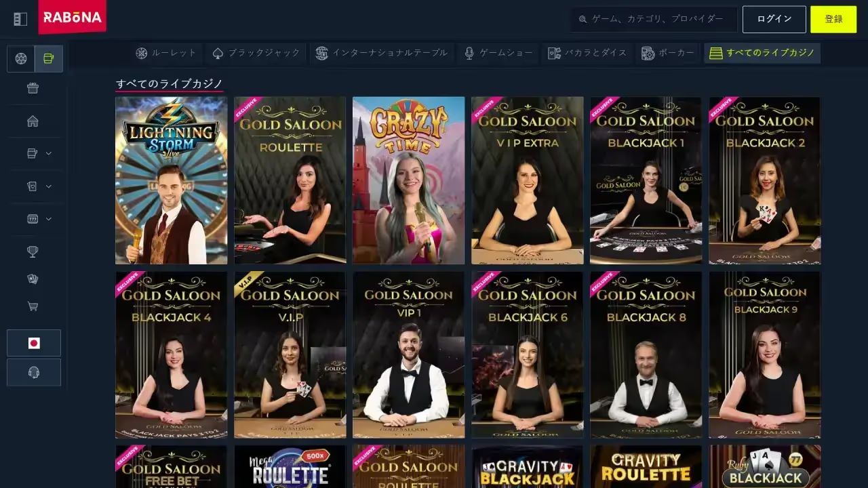Viewport: 868px width, 488px height.
Task: Go to the home icon
Action: (x=33, y=121)
